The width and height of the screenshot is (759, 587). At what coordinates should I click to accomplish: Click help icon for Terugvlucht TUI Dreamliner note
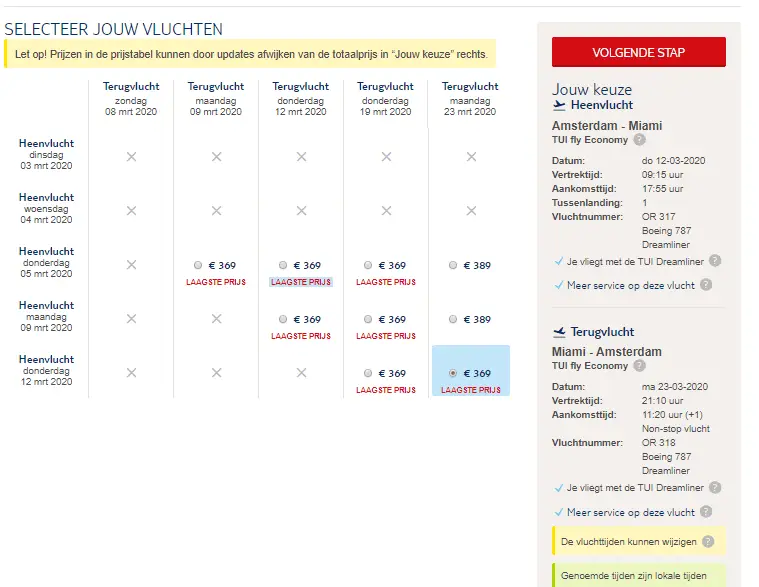(715, 487)
